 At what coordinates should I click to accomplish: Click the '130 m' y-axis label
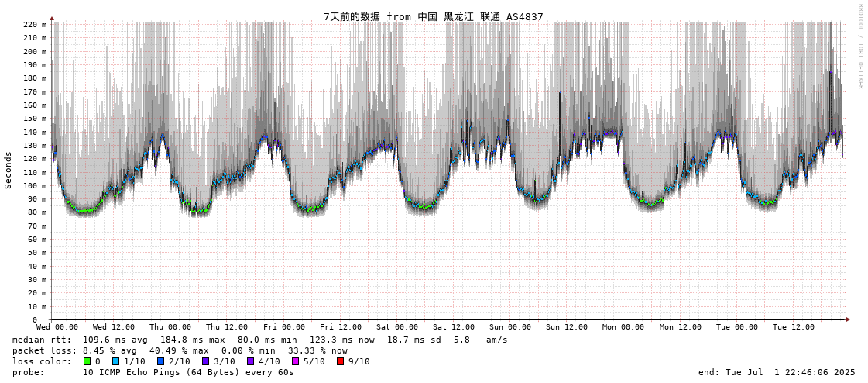(36, 145)
